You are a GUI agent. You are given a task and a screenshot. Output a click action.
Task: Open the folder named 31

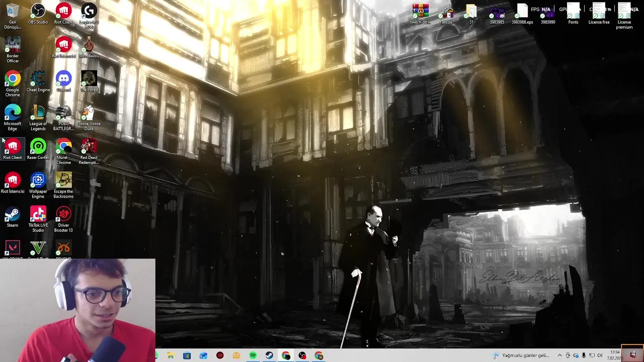tap(471, 14)
